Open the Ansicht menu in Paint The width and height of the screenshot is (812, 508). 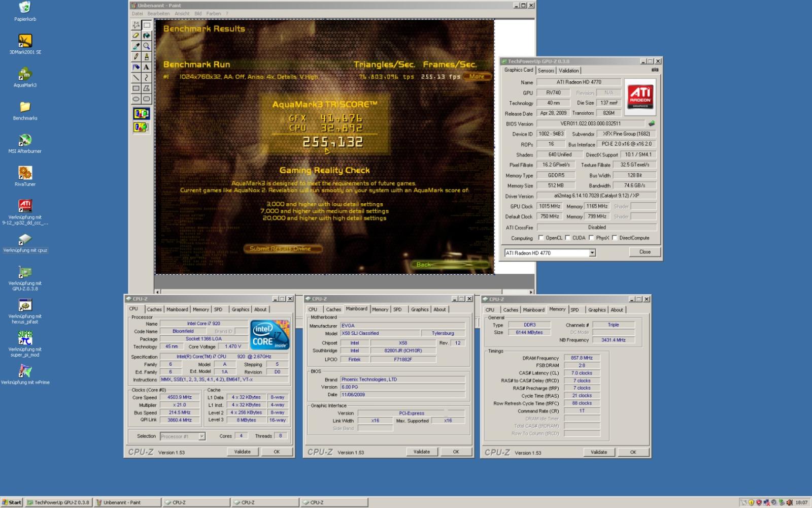pos(182,14)
